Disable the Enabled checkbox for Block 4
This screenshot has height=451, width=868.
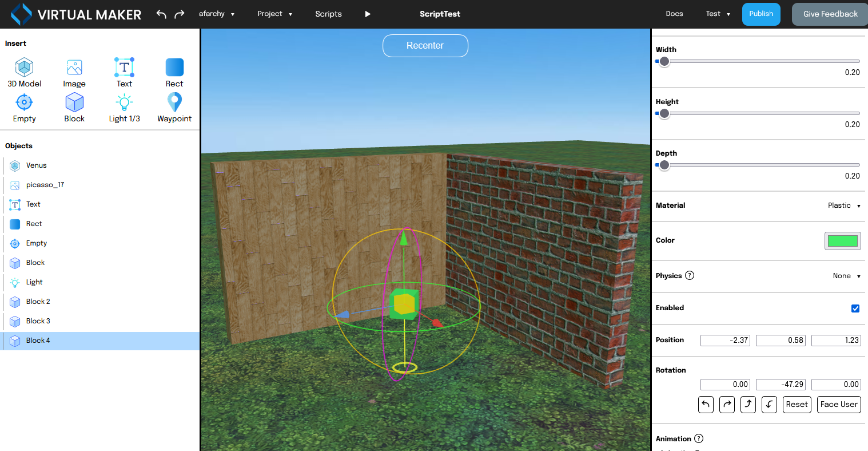pyautogui.click(x=855, y=308)
